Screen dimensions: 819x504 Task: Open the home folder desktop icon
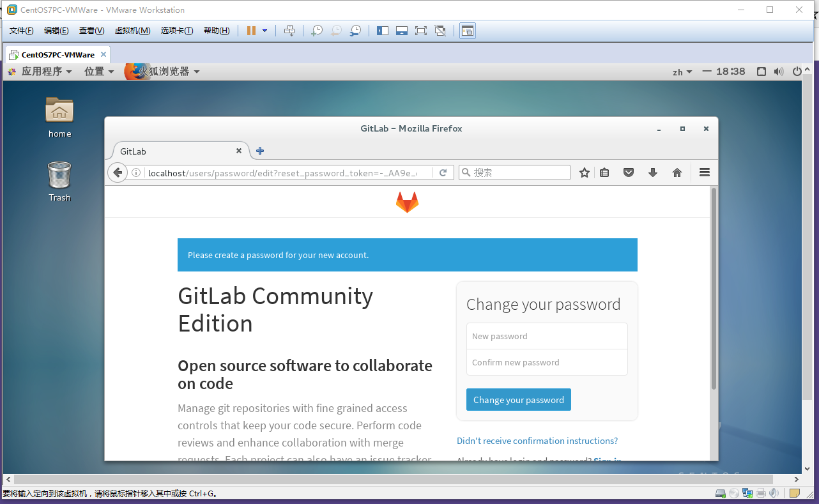[x=59, y=117]
